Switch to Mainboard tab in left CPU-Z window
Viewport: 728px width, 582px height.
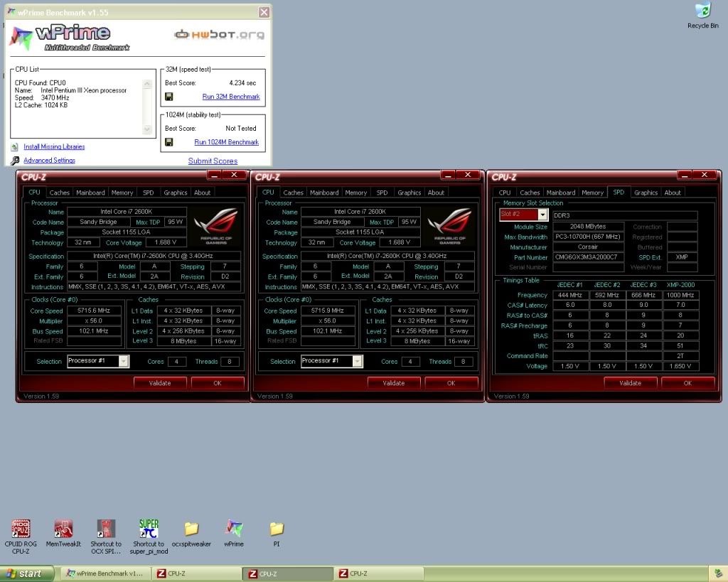(x=90, y=193)
